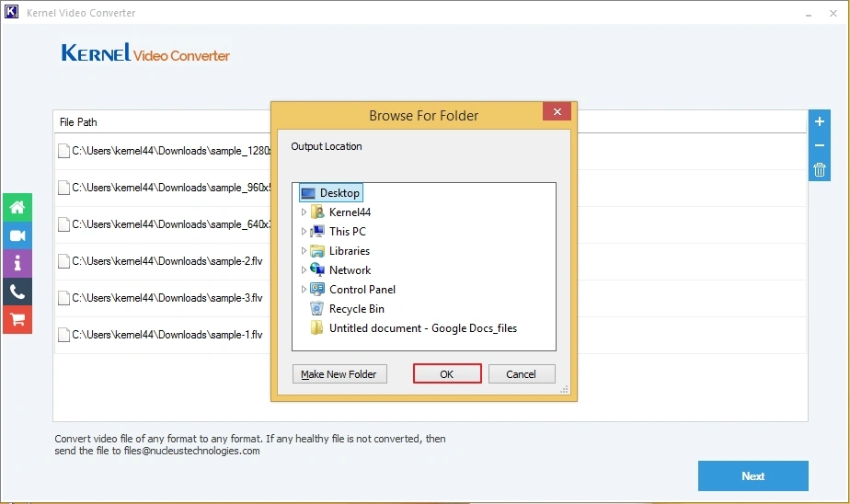Screen dimensions: 850x504
Task: Open the red shopping cart icon
Action: (x=17, y=320)
